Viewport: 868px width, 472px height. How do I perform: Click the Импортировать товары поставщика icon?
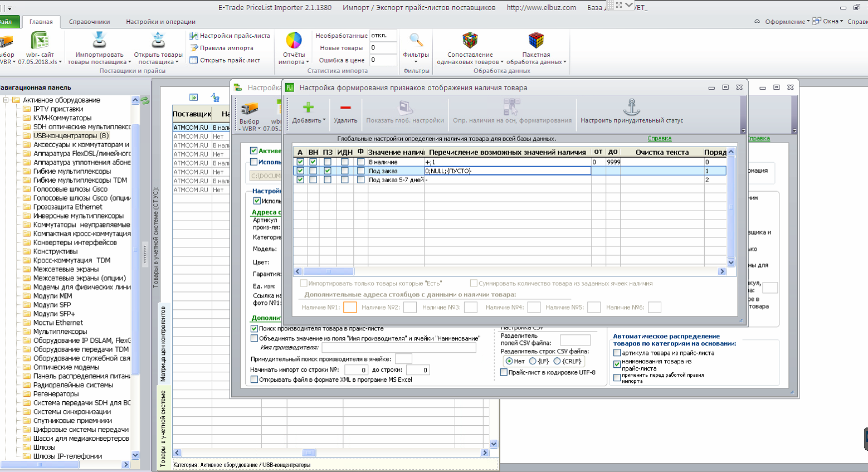click(x=99, y=40)
